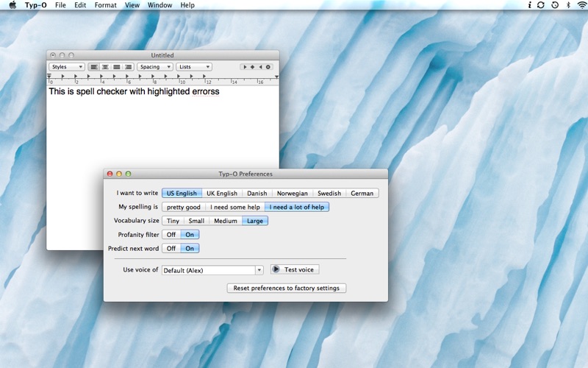Screen dimensions: 588x368
Task: Reset preferences to factory settings
Action: click(x=286, y=289)
